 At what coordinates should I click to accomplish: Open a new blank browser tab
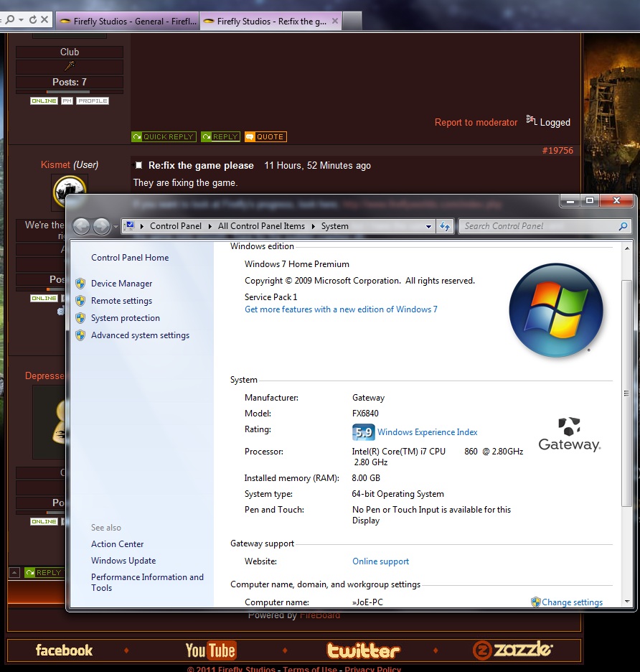[x=352, y=21]
